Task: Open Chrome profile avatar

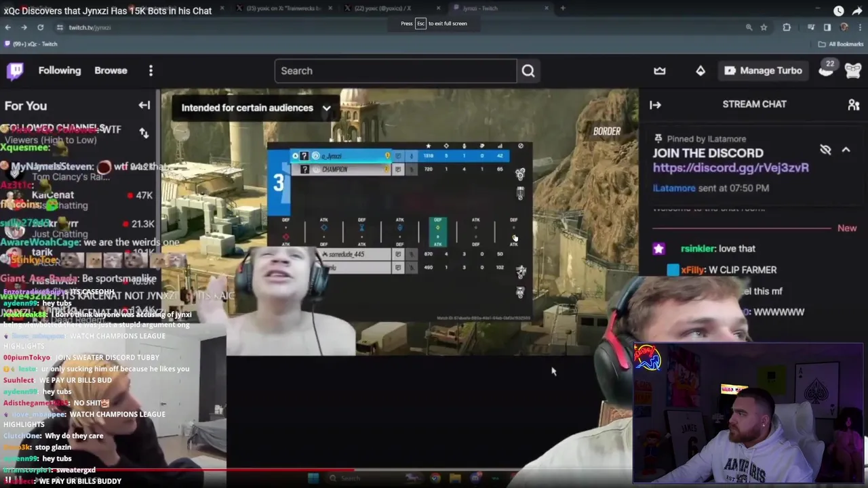Action: click(844, 27)
